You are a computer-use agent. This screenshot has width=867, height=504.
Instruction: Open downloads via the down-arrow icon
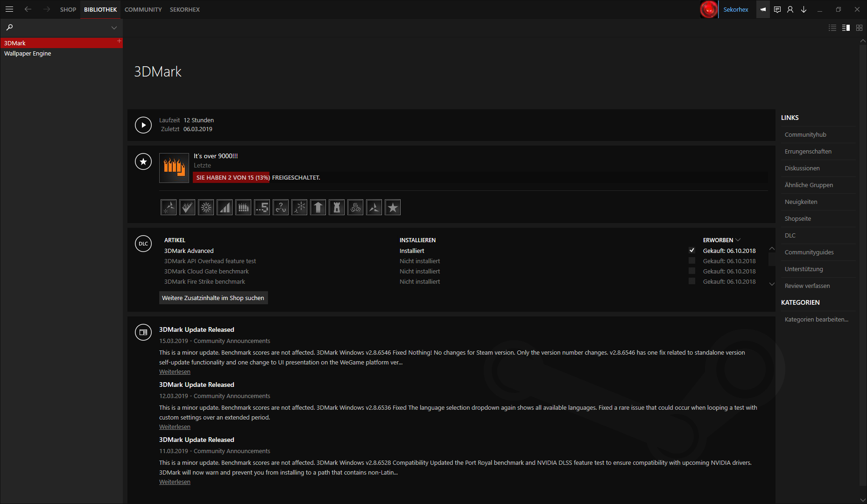[804, 9]
